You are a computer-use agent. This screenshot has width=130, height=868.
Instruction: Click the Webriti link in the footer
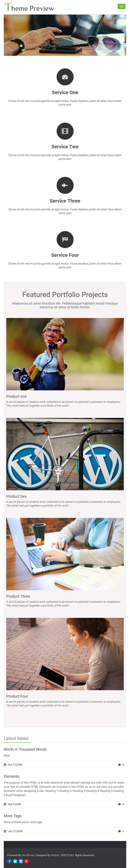[x=55, y=855]
